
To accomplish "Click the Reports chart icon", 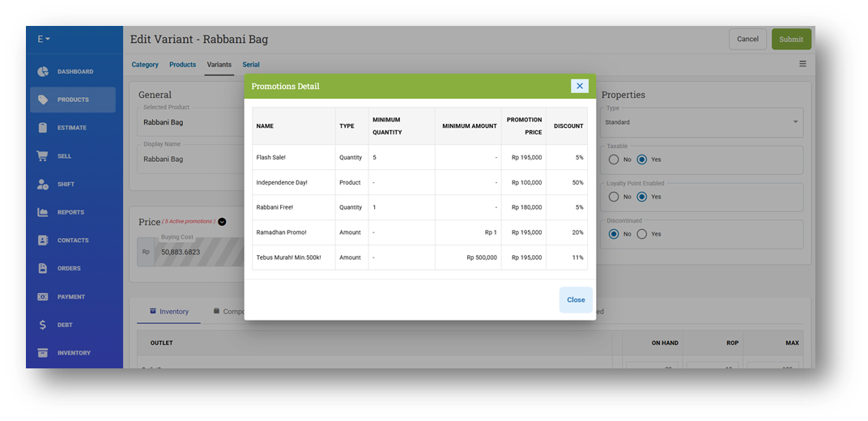I will click(43, 212).
